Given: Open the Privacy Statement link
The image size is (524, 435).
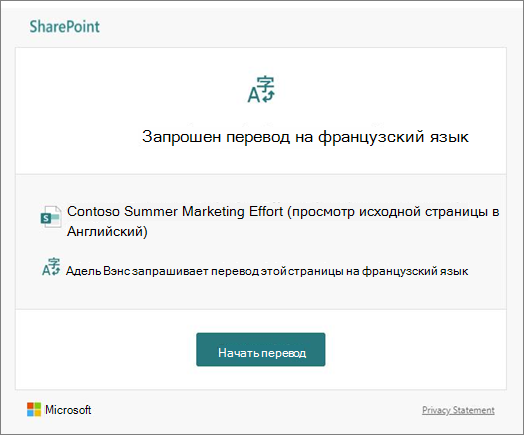Looking at the screenshot, I should pyautogui.click(x=458, y=410).
